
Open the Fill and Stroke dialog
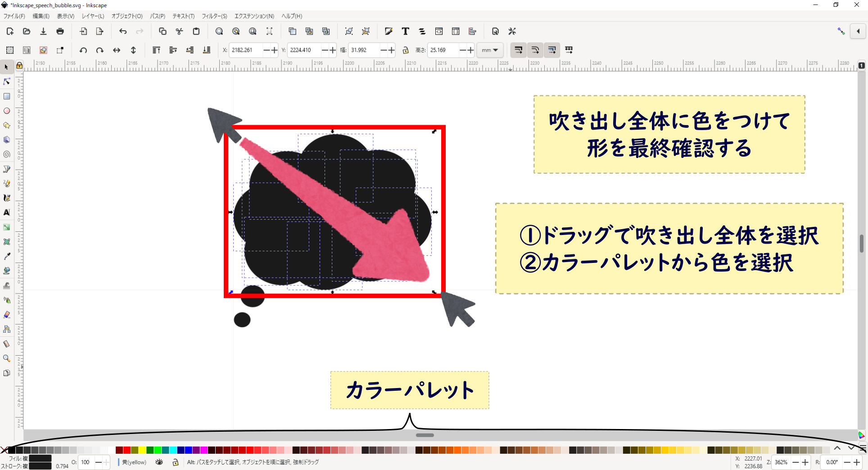pos(388,31)
